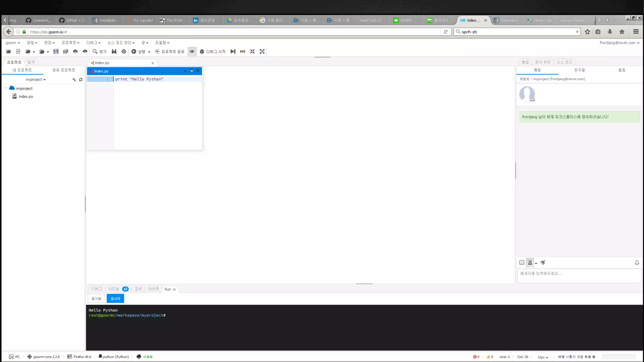Expand the Run options dropdown arrow
The width and height of the screenshot is (644, 362).
click(149, 52)
